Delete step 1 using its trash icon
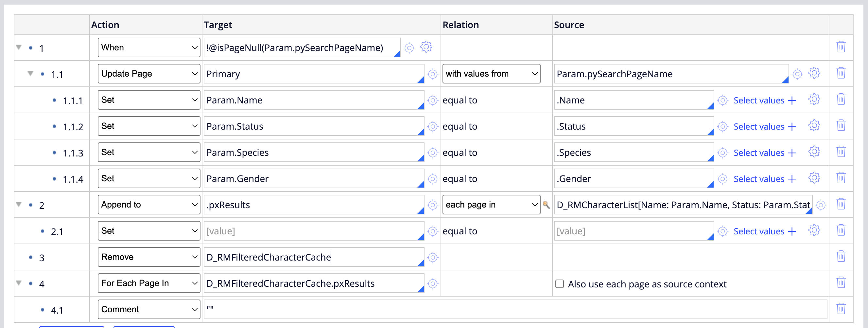This screenshot has width=868, height=328. (x=841, y=47)
